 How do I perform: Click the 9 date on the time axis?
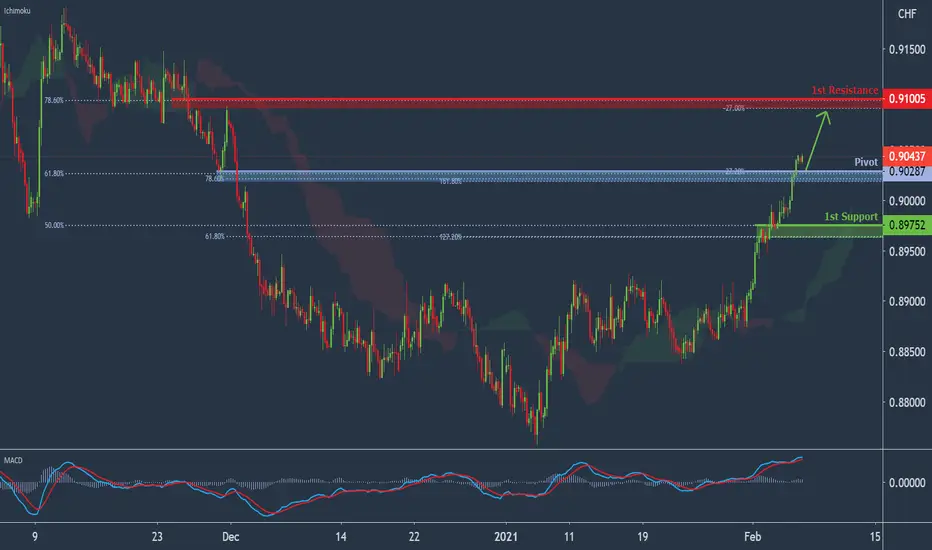coord(35,537)
